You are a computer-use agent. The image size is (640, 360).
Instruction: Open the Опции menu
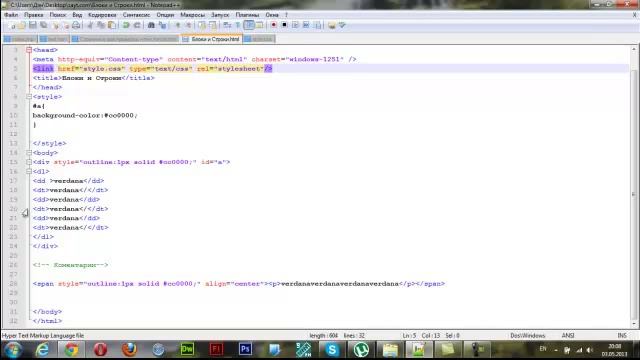pyautogui.click(x=165, y=15)
